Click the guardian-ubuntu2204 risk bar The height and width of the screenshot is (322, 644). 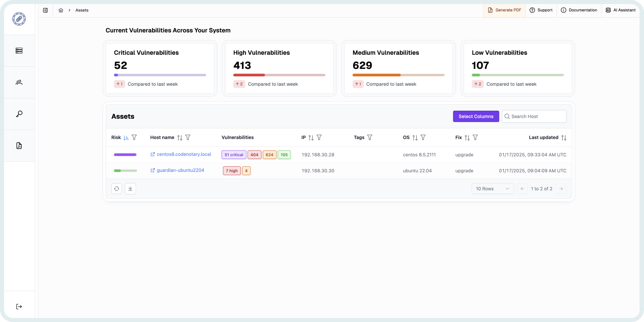(x=125, y=171)
